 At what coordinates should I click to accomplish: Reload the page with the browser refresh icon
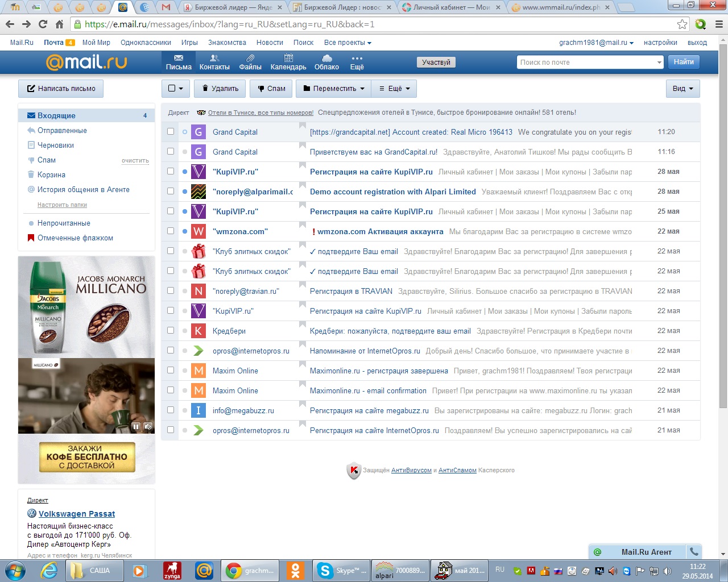click(43, 24)
